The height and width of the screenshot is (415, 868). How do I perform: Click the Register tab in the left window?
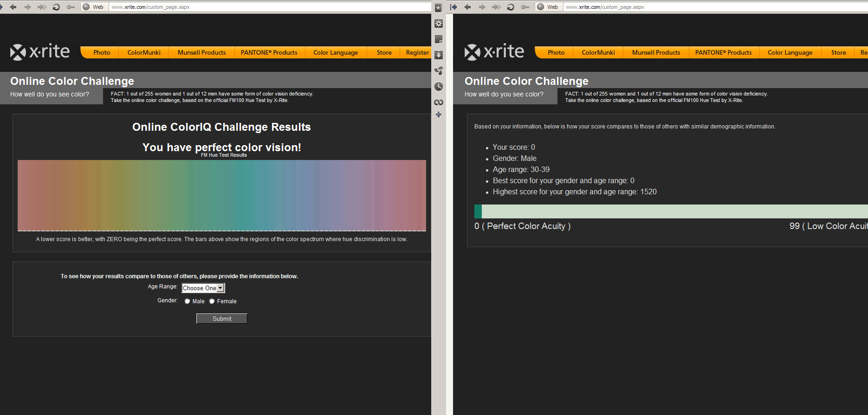pos(417,53)
